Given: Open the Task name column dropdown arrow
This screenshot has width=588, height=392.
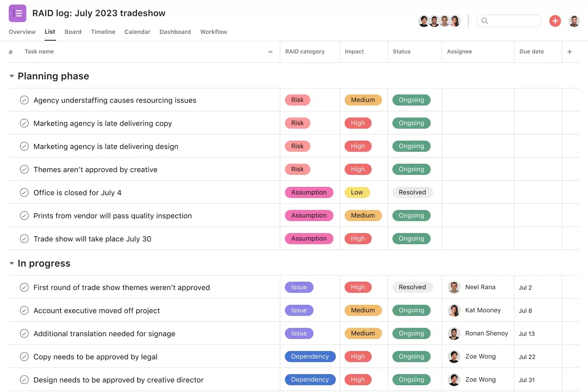Looking at the screenshot, I should 270,52.
